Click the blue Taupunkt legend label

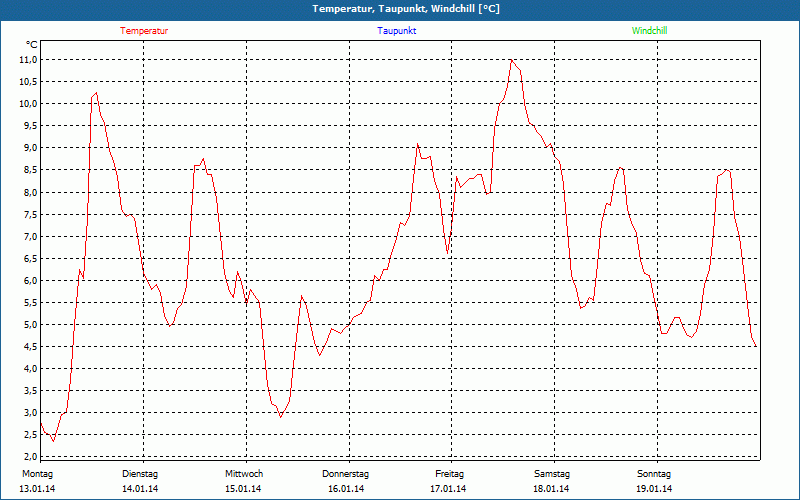[x=396, y=31]
